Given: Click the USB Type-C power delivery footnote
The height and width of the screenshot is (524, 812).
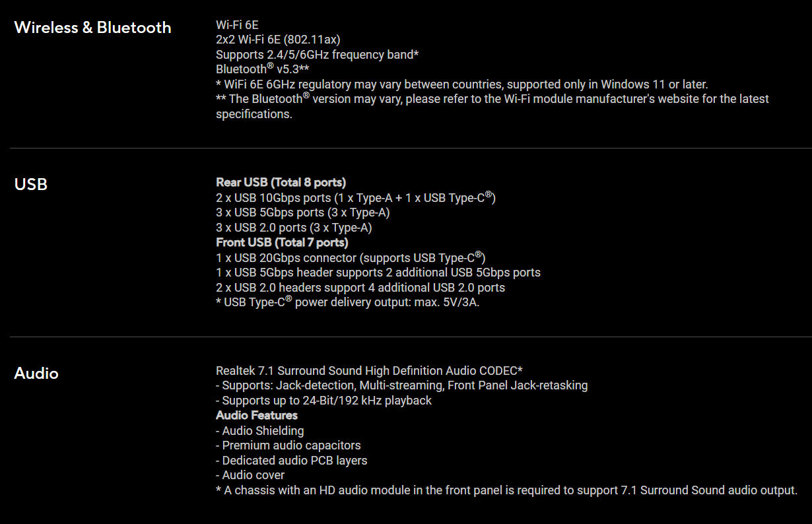Looking at the screenshot, I should pos(347,303).
